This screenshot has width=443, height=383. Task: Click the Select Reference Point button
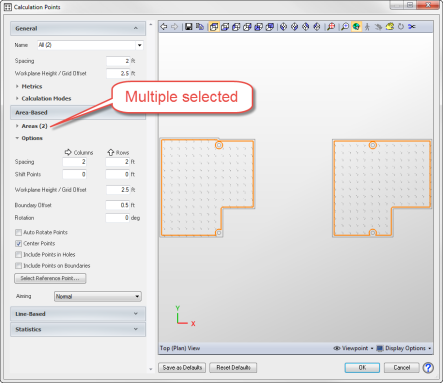pyautogui.click(x=50, y=278)
